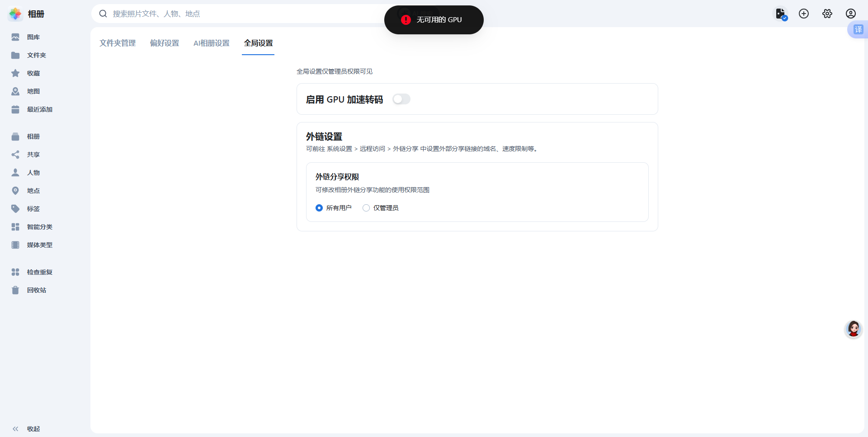Click the 全局设置仅管理员权限可见 notice text
868x437 pixels.
(335, 71)
